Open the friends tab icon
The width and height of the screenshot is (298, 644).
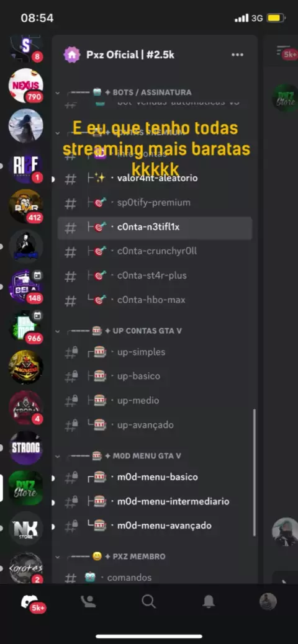(x=88, y=602)
